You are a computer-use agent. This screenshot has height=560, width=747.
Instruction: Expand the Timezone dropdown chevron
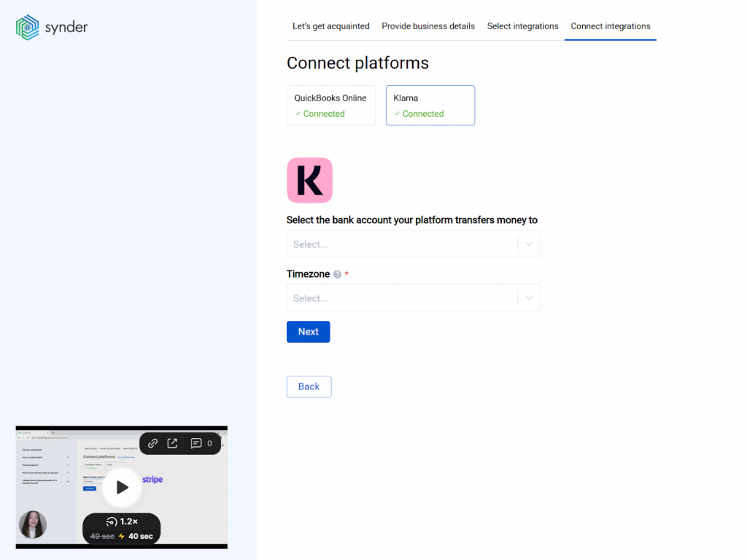pyautogui.click(x=529, y=298)
